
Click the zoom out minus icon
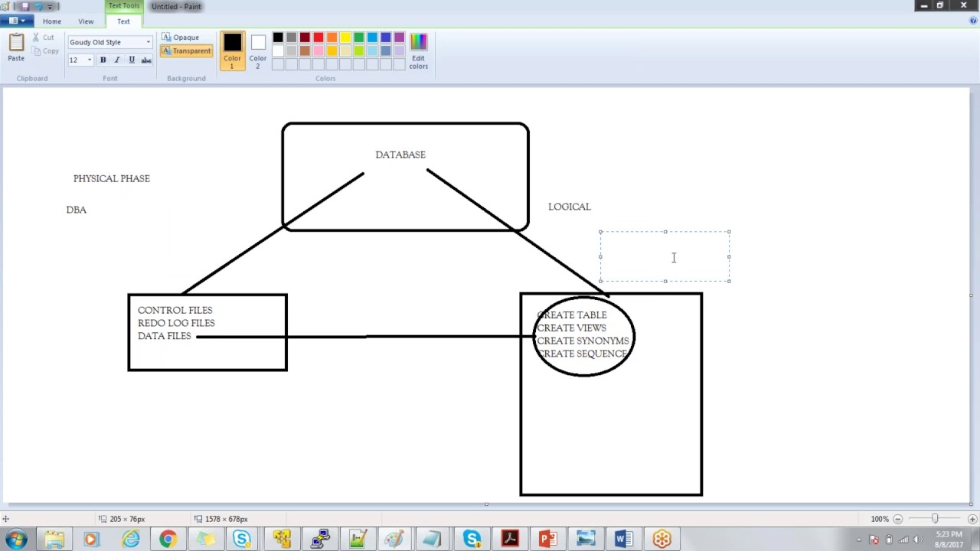[x=898, y=519]
